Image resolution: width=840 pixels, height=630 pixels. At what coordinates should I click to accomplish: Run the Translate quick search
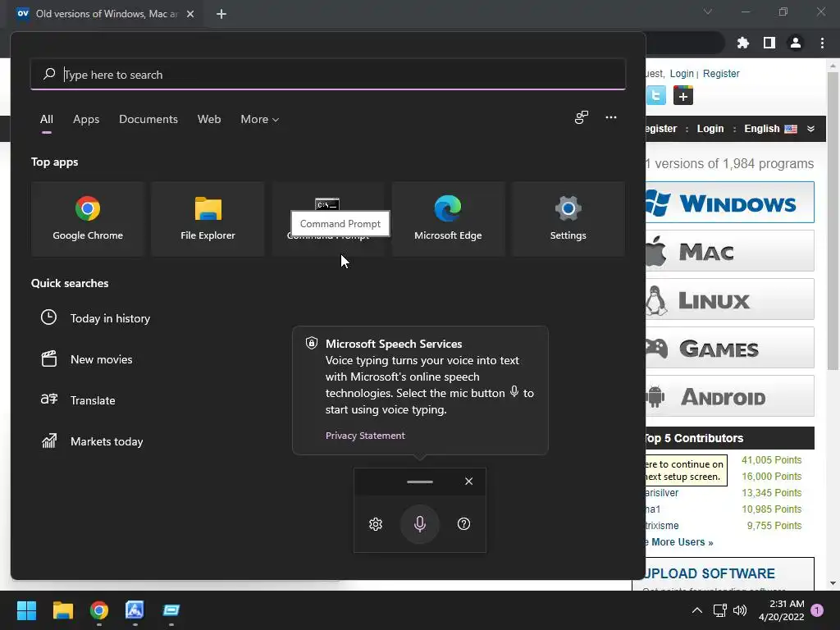93,400
